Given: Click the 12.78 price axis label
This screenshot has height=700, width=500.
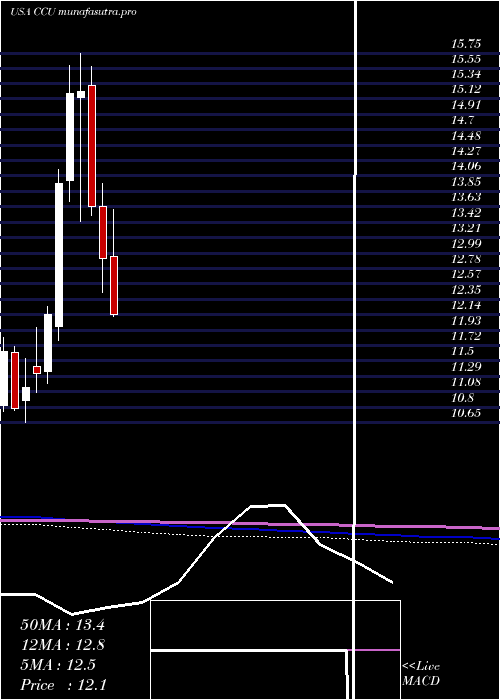Looking at the screenshot, I should tap(466, 259).
